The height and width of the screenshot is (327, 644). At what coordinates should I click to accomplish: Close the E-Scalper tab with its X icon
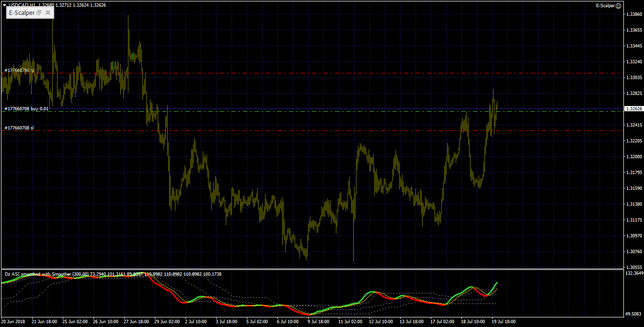click(48, 13)
